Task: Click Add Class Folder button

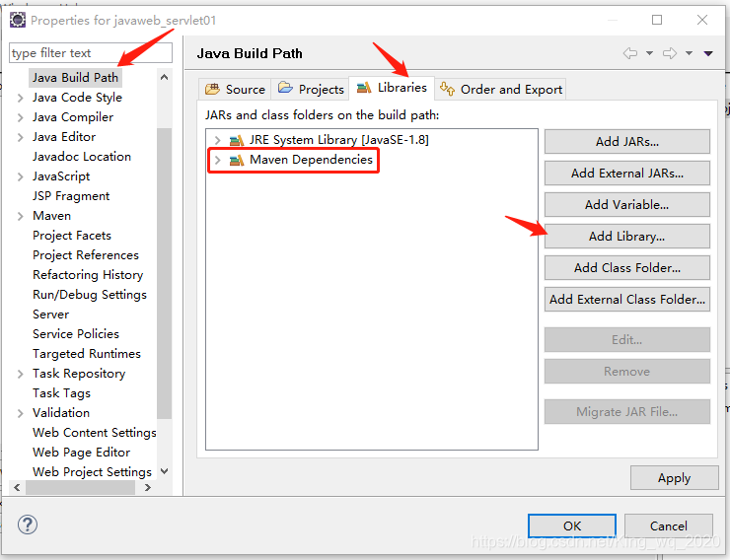Action: click(627, 267)
